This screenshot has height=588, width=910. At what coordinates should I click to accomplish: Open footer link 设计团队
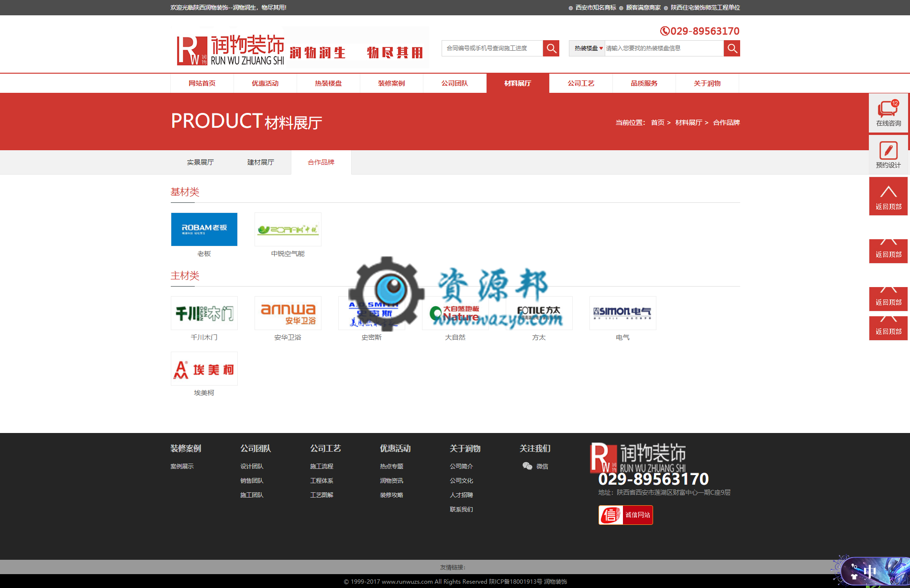[x=252, y=466]
